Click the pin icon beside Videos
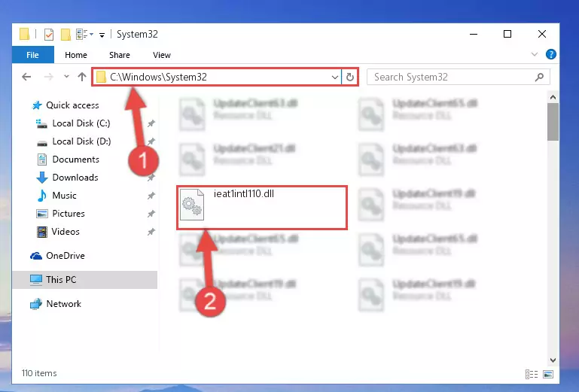579x392 pixels. (x=151, y=232)
